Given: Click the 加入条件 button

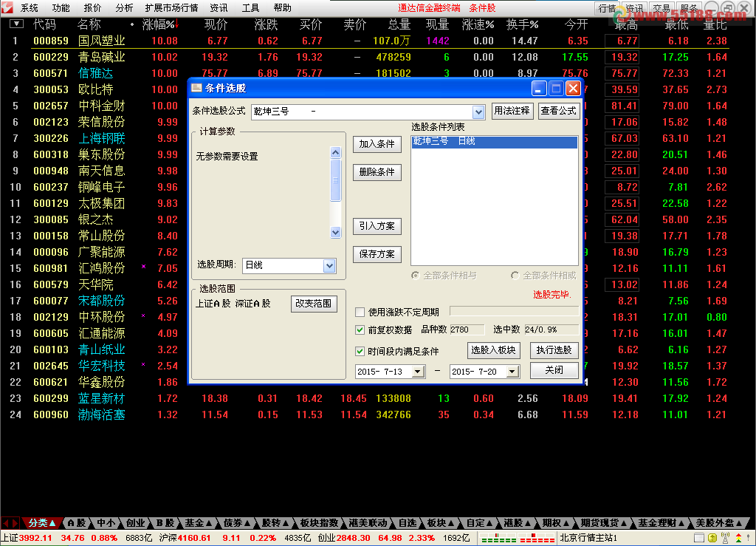Looking at the screenshot, I should click(377, 144).
